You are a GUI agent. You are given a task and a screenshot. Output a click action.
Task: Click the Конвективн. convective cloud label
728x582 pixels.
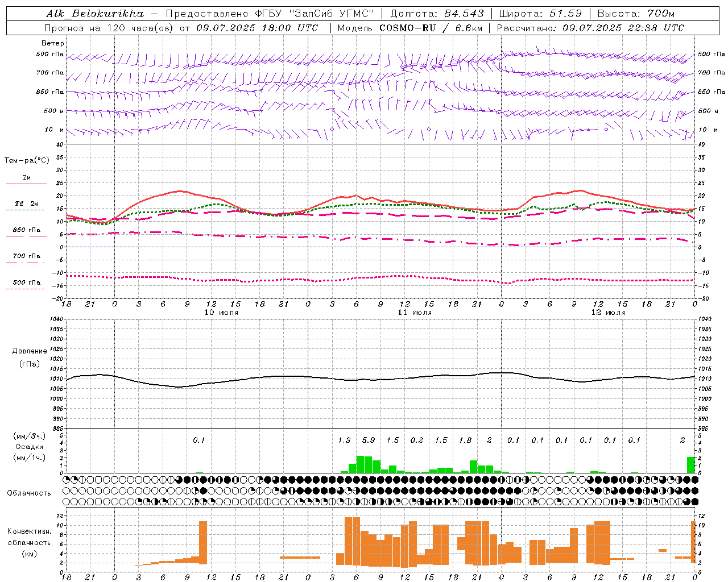[29, 531]
